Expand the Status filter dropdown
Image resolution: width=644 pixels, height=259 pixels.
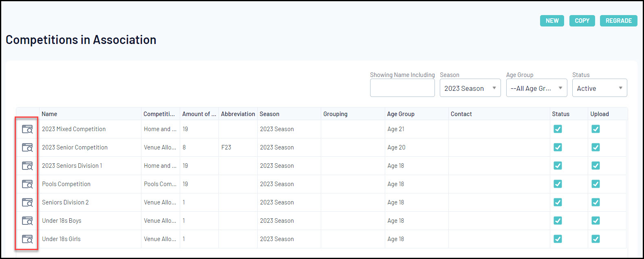pos(599,88)
